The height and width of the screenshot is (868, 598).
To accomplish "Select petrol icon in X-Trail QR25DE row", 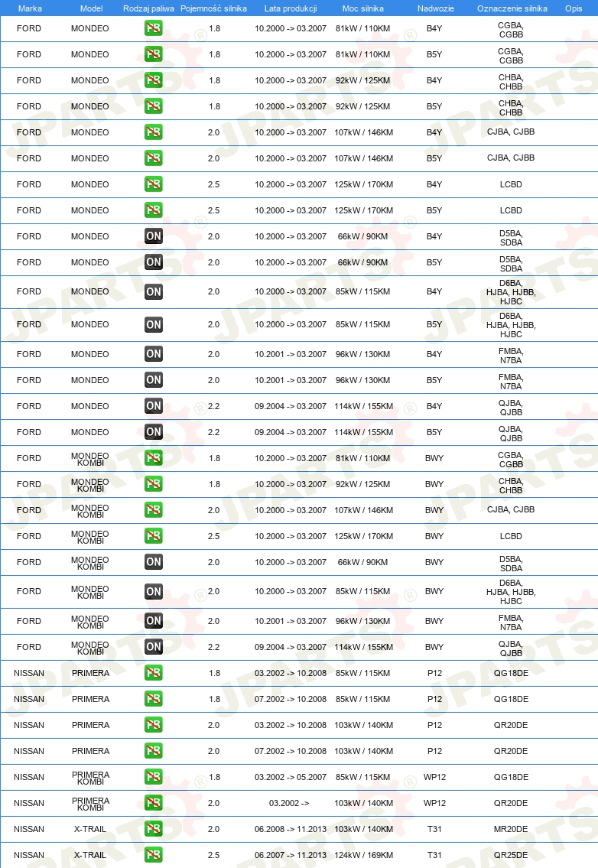I will [x=154, y=855].
